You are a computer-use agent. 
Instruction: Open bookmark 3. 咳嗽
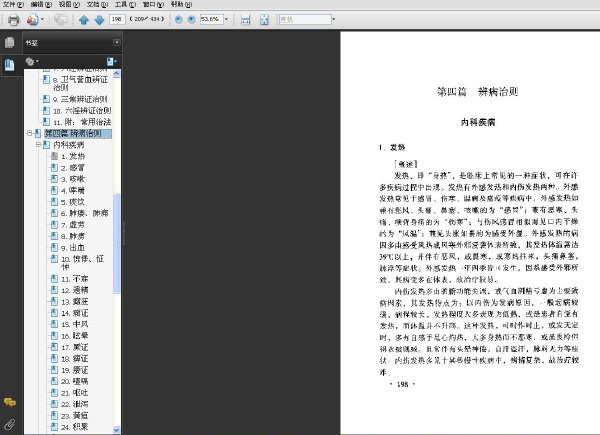pos(73,179)
